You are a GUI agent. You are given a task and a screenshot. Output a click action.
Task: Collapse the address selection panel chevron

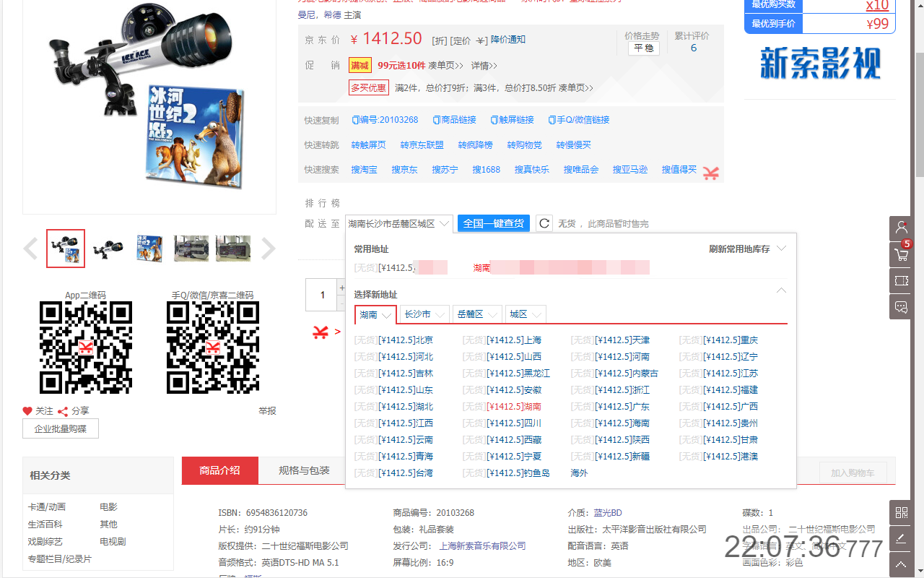coord(781,290)
